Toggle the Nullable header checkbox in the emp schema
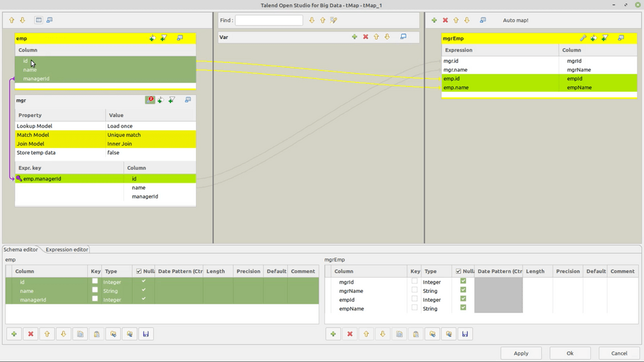 pyautogui.click(x=139, y=271)
